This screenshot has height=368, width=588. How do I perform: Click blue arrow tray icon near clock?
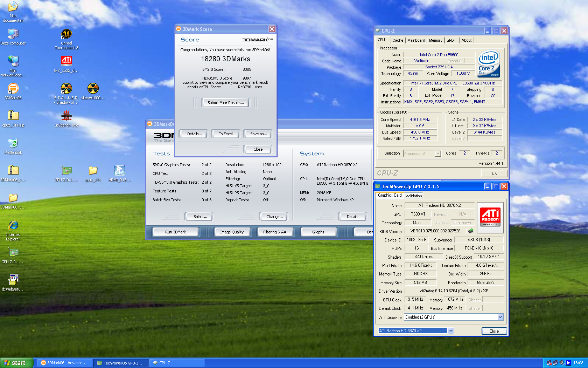pyautogui.click(x=568, y=363)
